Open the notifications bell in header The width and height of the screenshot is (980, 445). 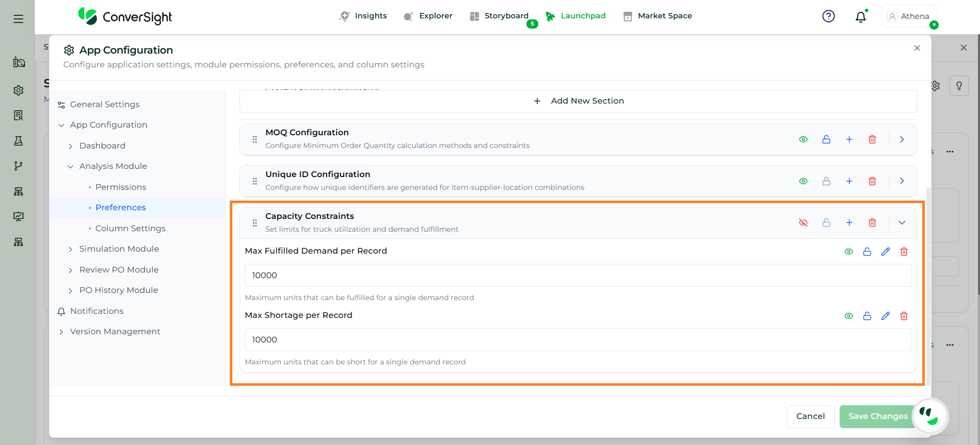click(861, 17)
